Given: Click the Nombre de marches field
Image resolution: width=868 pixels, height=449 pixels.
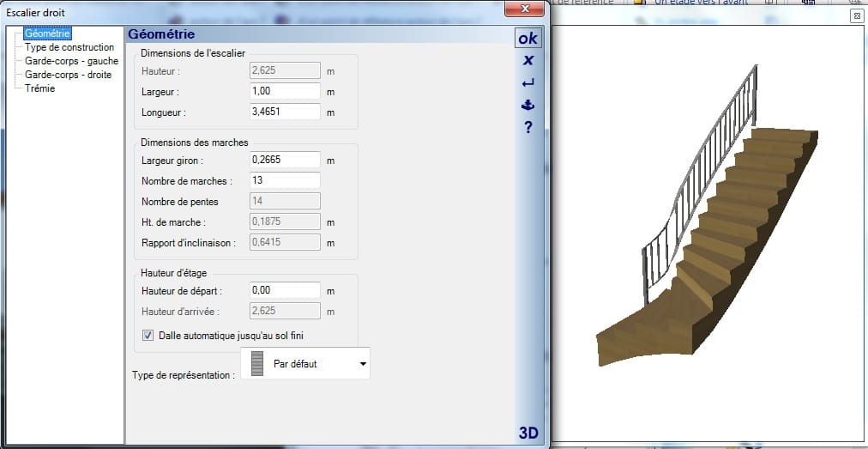Looking at the screenshot, I should pyautogui.click(x=285, y=180).
